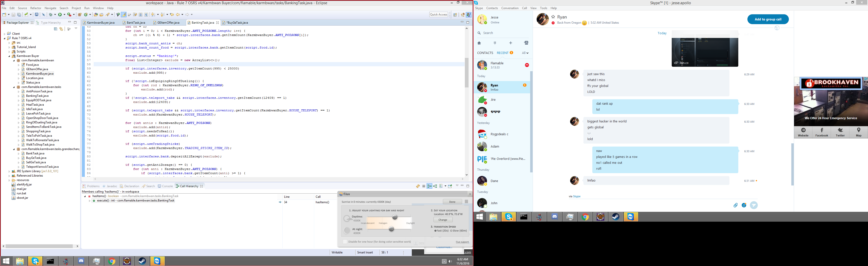The width and height of the screenshot is (868, 266).
Task: Hang up the Flamable call icon
Action: click(527, 65)
